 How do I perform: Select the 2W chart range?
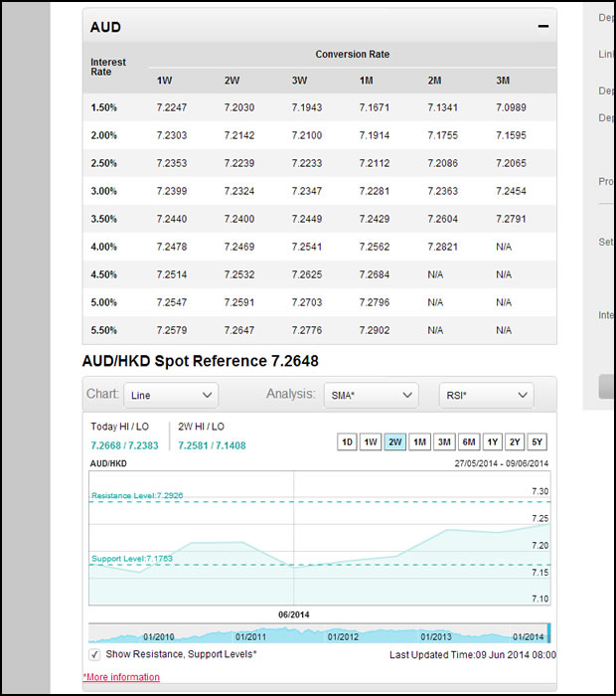395,442
